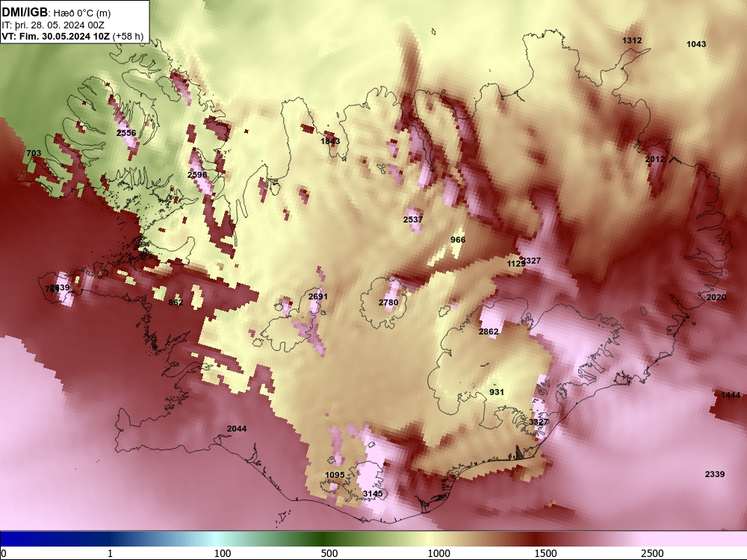Click the '(+58 h)' forecast offset text

tap(128, 37)
